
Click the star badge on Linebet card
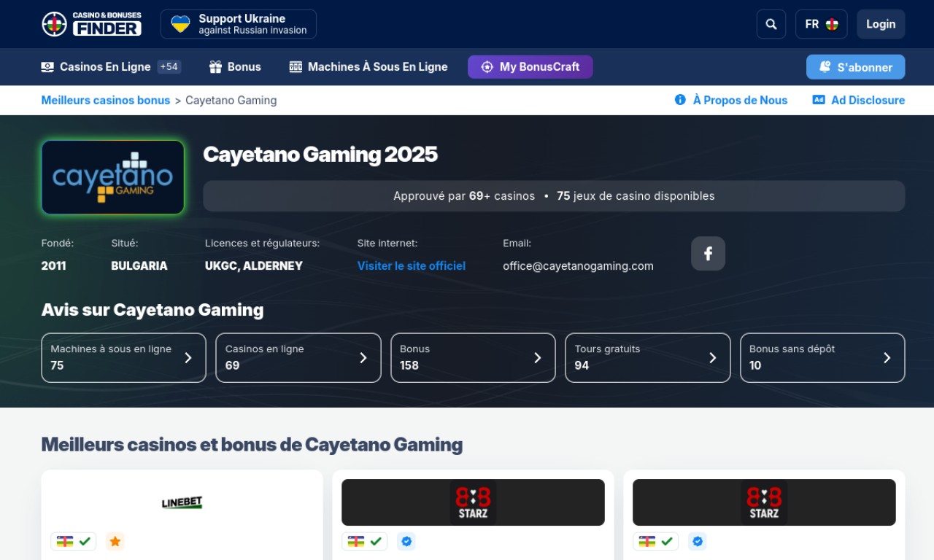click(x=115, y=542)
